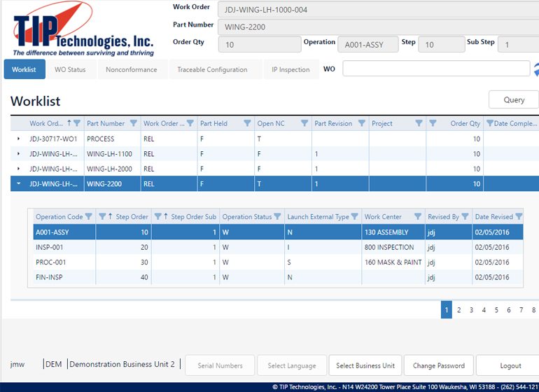
Task: Click the Work Order status column filter icon
Action: [190, 123]
